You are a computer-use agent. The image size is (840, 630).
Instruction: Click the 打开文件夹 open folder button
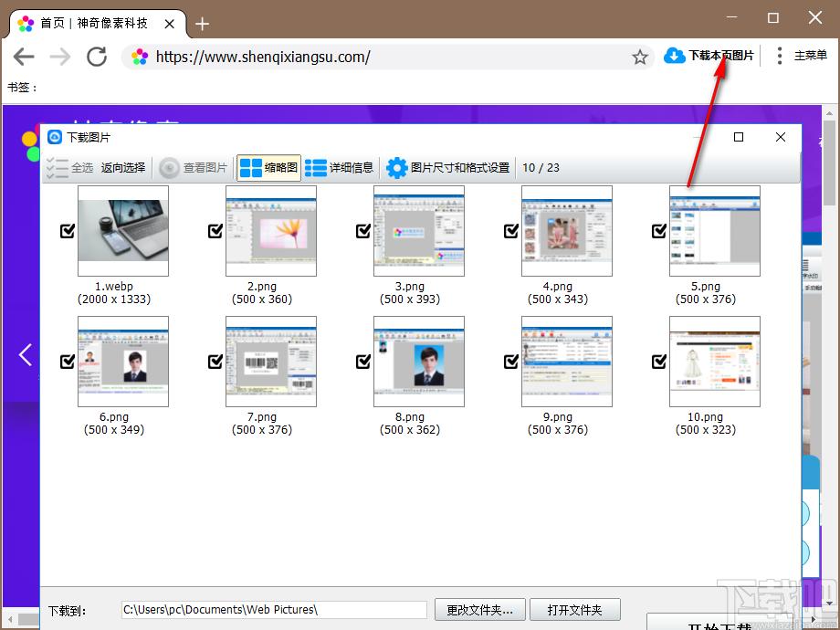point(575,610)
